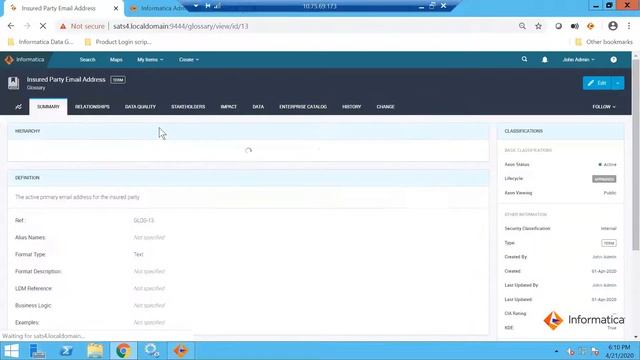Click the GLOS-13 reference value
640x360 pixels.
144,220
